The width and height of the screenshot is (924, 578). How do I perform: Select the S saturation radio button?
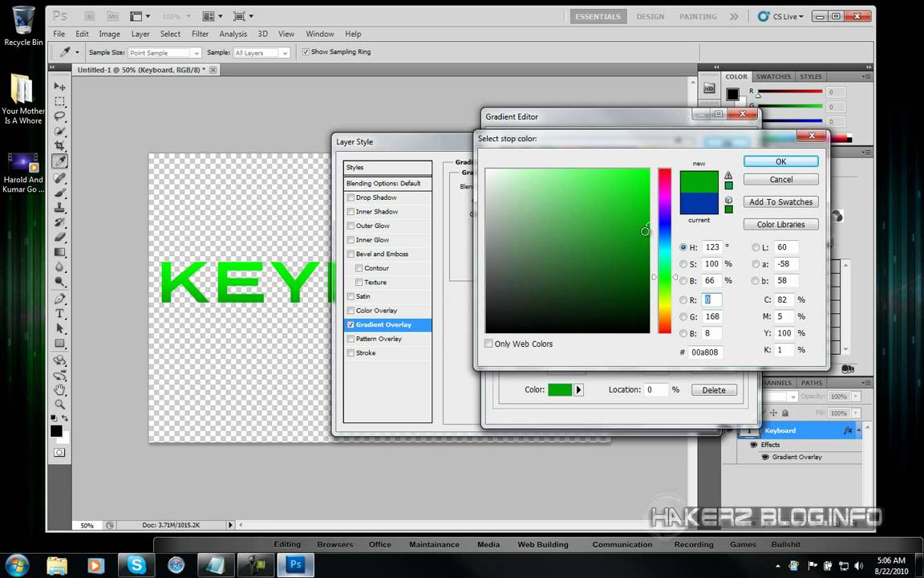coord(683,264)
